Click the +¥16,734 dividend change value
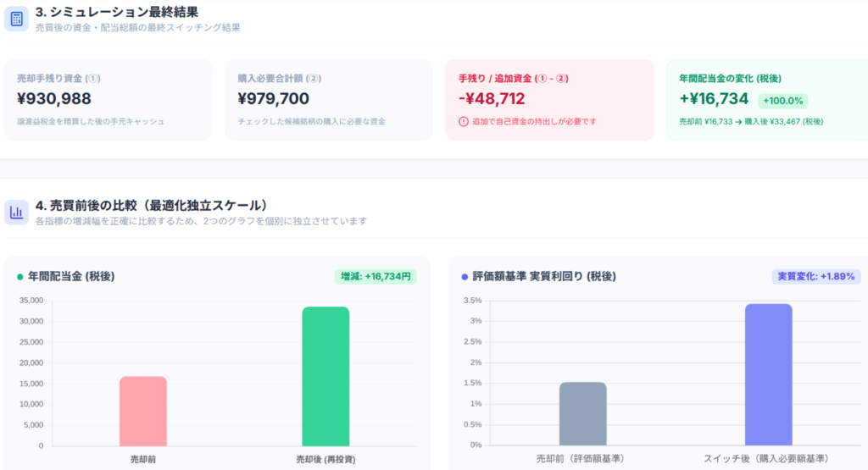The width and height of the screenshot is (868, 470). click(x=714, y=99)
